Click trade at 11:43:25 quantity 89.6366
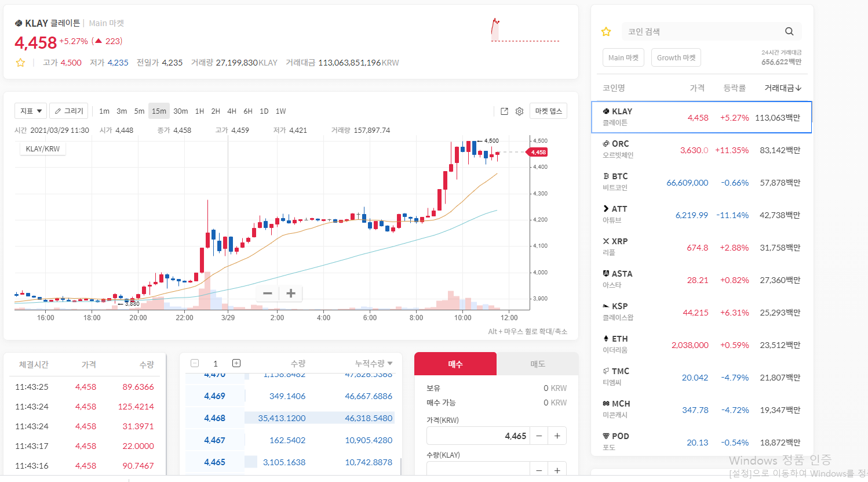868x482 pixels. coord(138,387)
